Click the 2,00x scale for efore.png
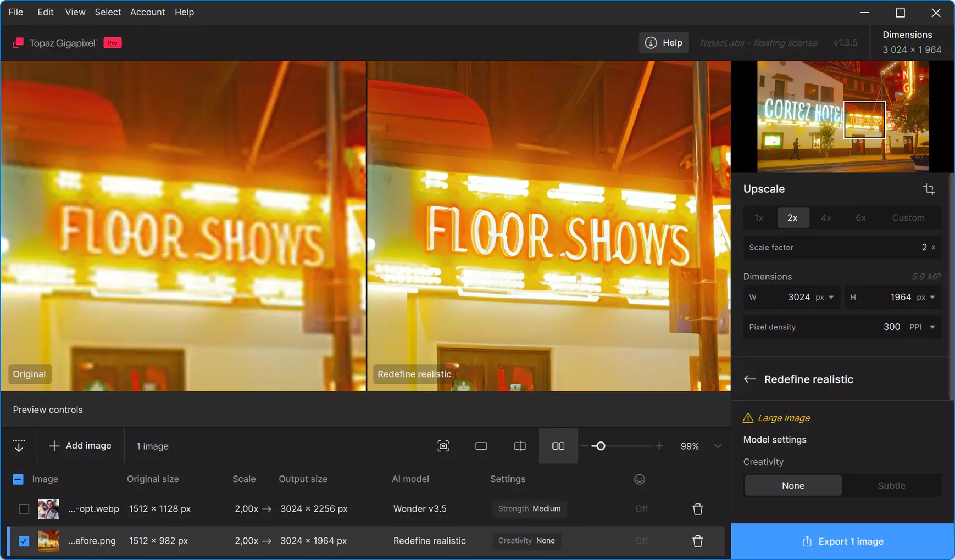 tap(253, 541)
